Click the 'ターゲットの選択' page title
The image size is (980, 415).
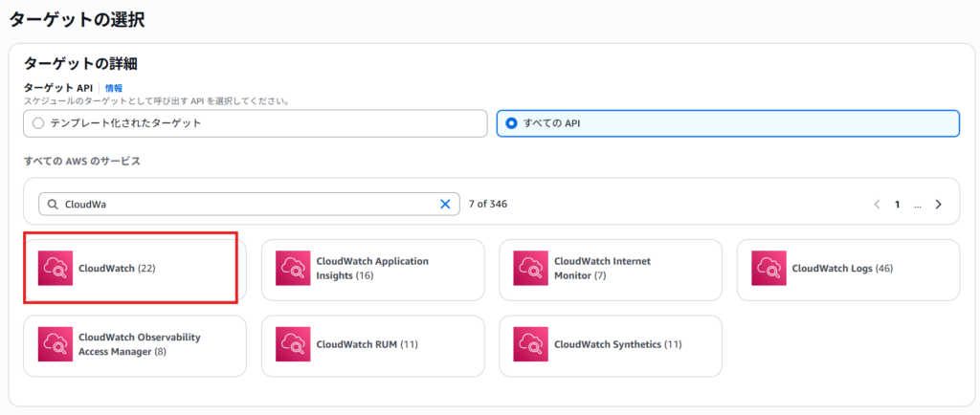(x=77, y=19)
